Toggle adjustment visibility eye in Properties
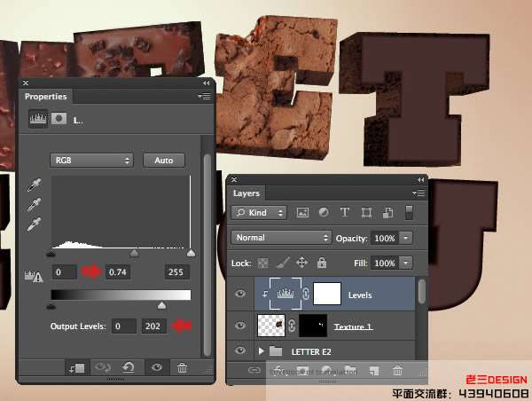The image size is (532, 401). (x=157, y=367)
